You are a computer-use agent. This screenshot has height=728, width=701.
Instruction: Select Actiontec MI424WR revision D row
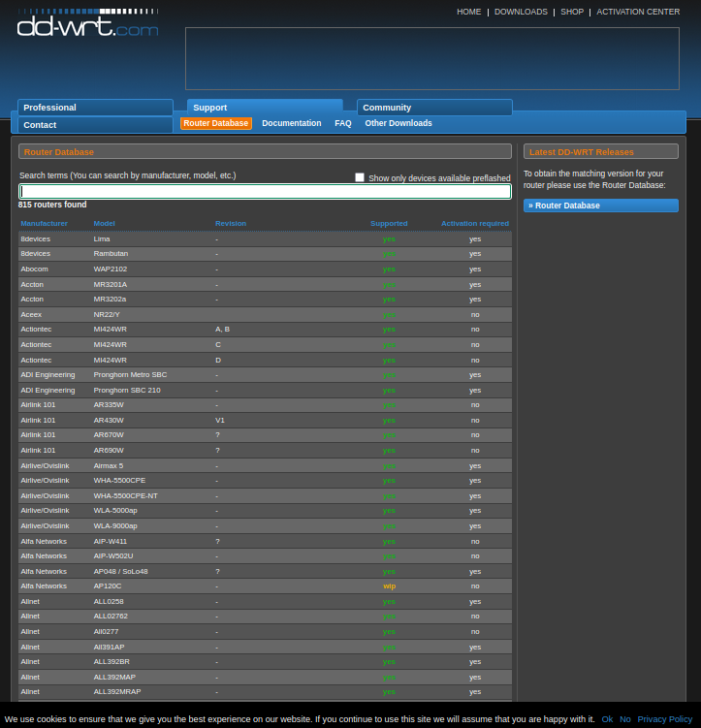265,360
